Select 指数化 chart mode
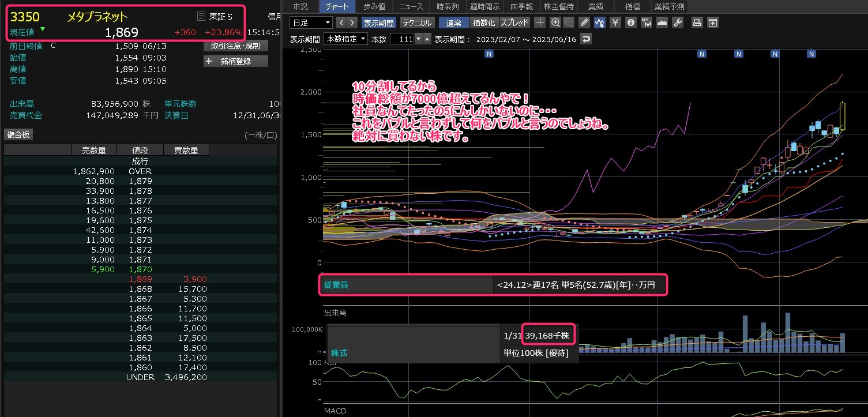This screenshot has width=868, height=417. pyautogui.click(x=484, y=23)
